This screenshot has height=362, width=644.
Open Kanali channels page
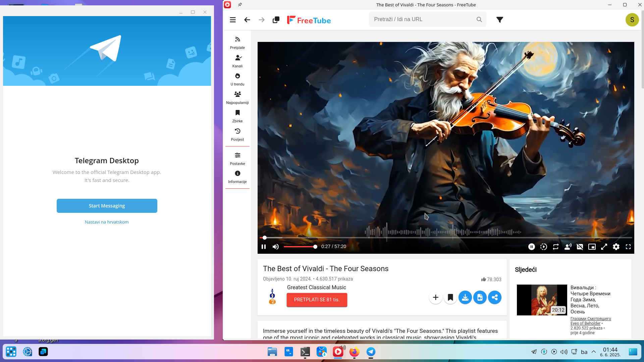[237, 61]
